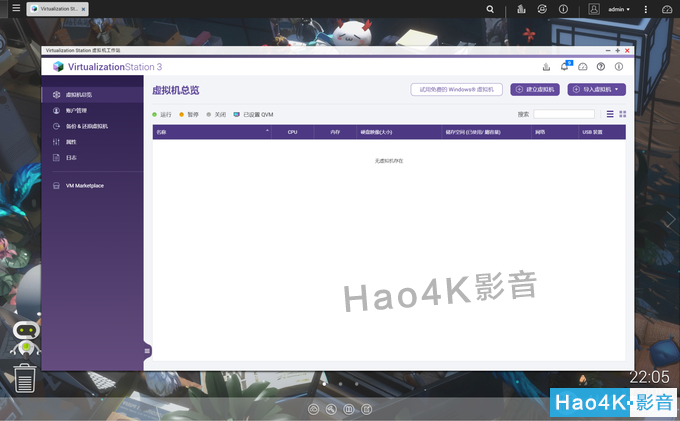
Task: Click the 内存 memory column header
Action: [335, 132]
